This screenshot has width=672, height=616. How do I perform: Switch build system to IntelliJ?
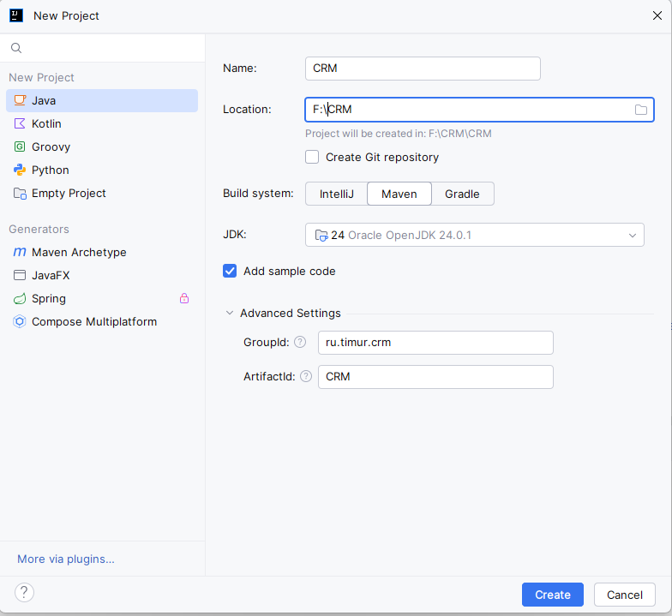click(336, 194)
